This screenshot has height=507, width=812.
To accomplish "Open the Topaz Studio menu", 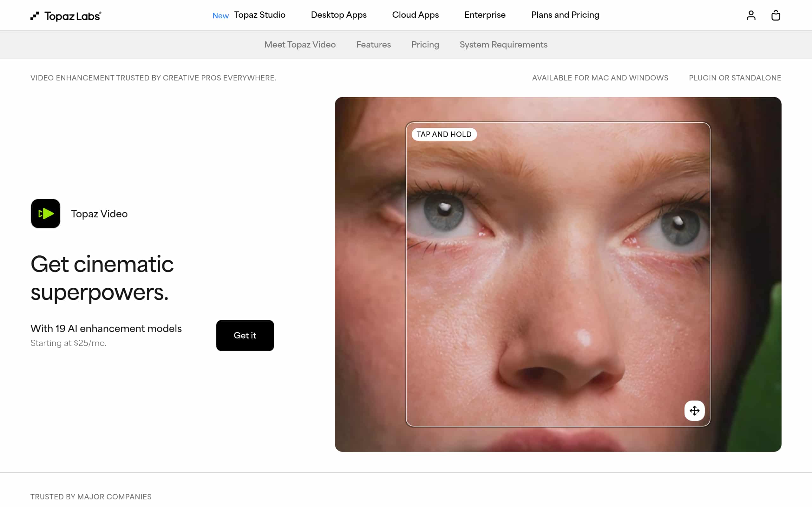I will pos(259,15).
